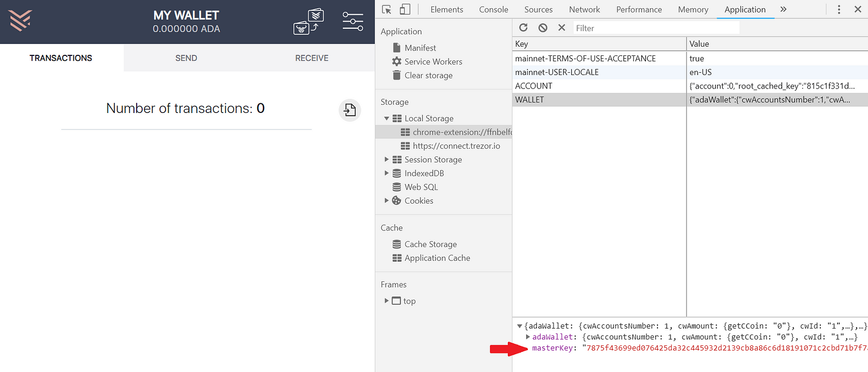Image resolution: width=868 pixels, height=372 pixels.
Task: Select the Application tab
Action: 745,9
